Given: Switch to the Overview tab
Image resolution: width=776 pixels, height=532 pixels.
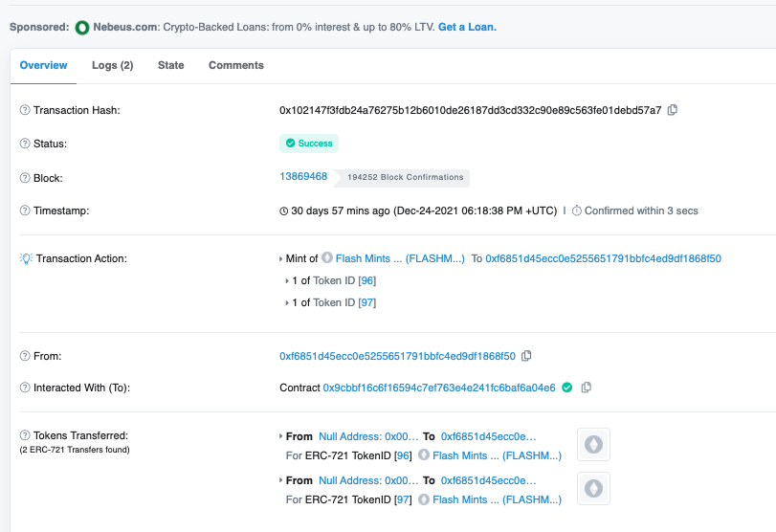Looking at the screenshot, I should [x=44, y=65].
